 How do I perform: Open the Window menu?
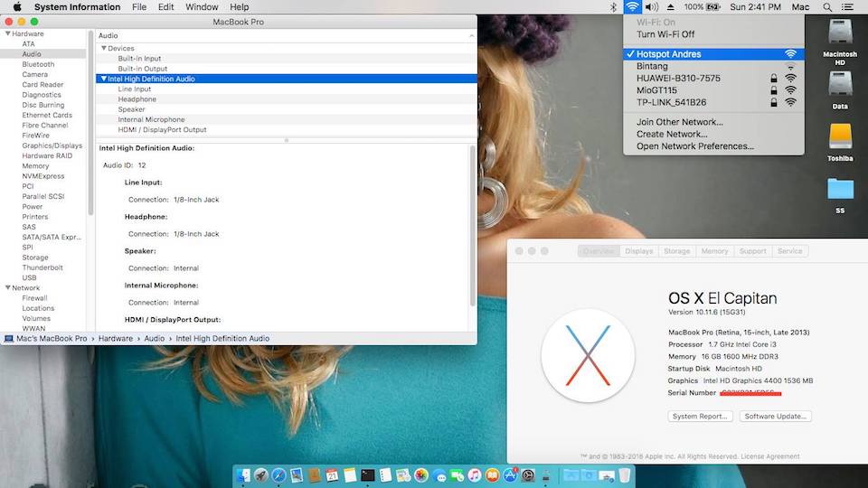click(202, 7)
